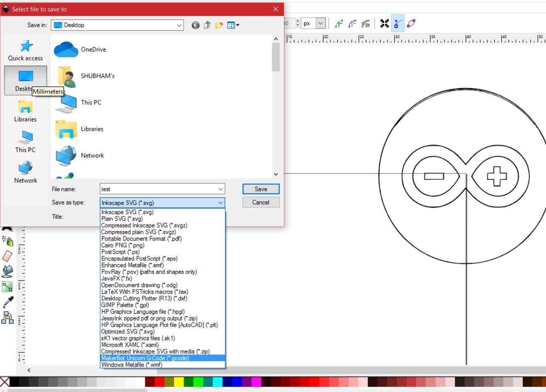Select the Spray tool in toolbox
The width and height of the screenshot is (546, 392).
click(x=7, y=241)
